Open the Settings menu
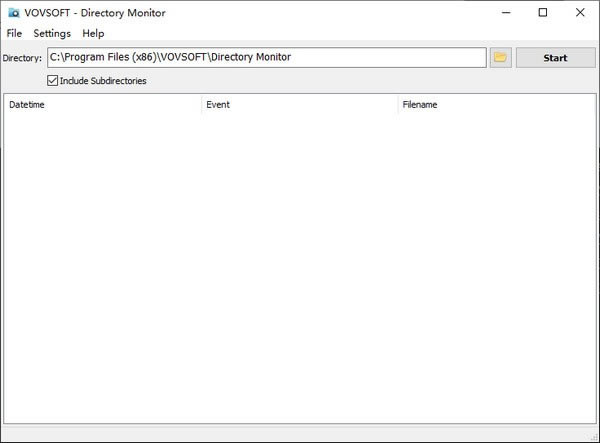The image size is (600, 443). [x=52, y=34]
